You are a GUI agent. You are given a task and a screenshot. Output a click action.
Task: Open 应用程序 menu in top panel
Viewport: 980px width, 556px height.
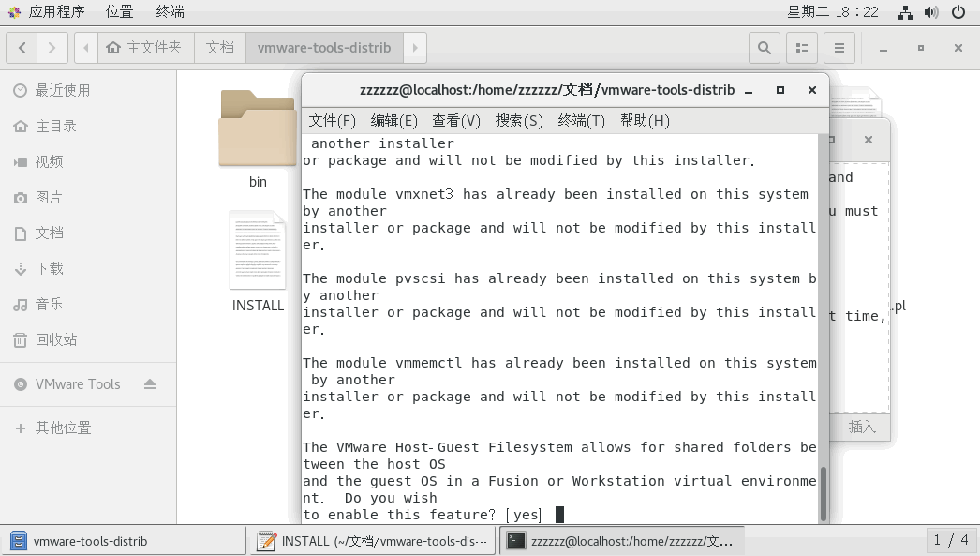click(56, 12)
